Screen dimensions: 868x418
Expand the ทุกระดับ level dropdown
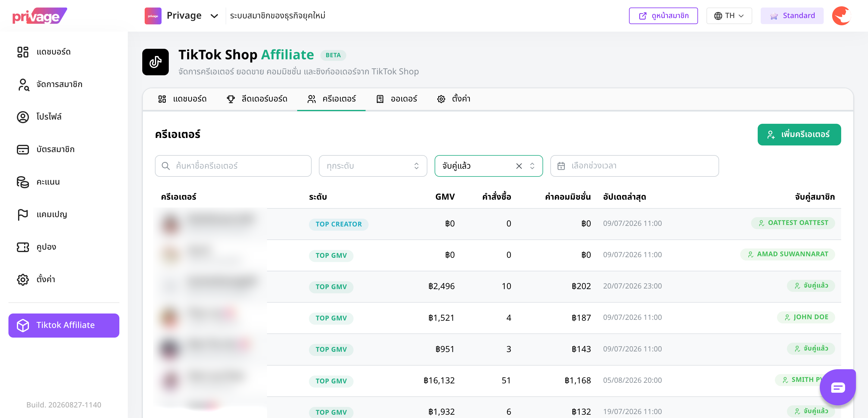pos(373,166)
